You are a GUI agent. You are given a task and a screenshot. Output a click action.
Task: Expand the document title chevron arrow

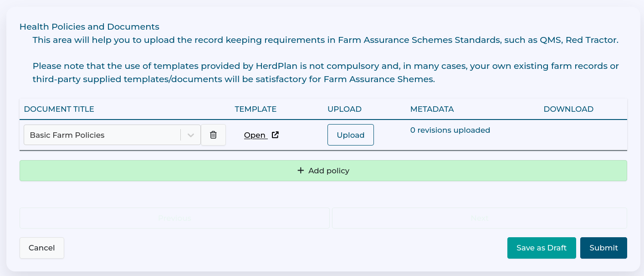191,135
